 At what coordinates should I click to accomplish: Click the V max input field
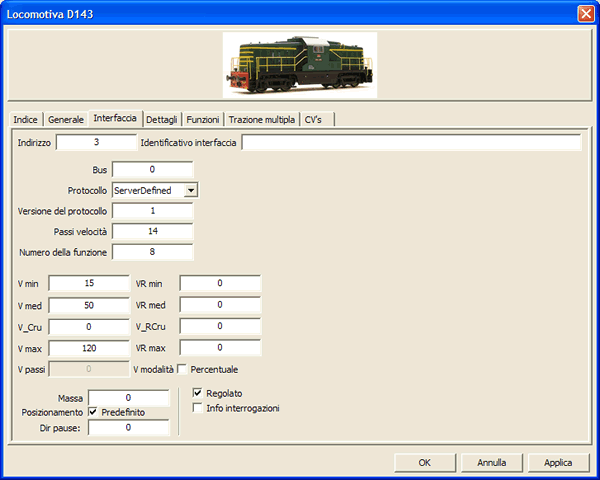tap(89, 348)
